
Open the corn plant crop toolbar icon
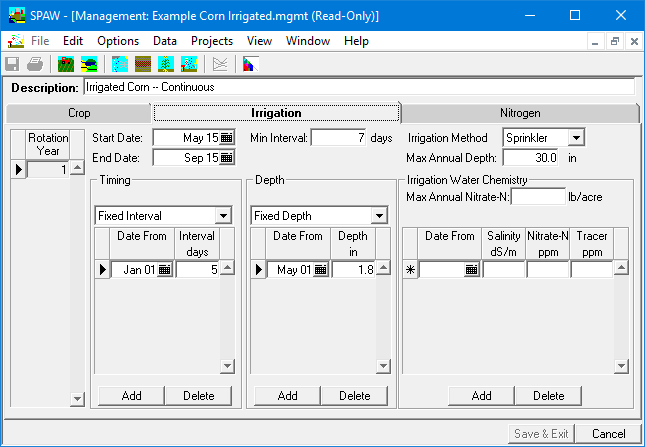165,64
